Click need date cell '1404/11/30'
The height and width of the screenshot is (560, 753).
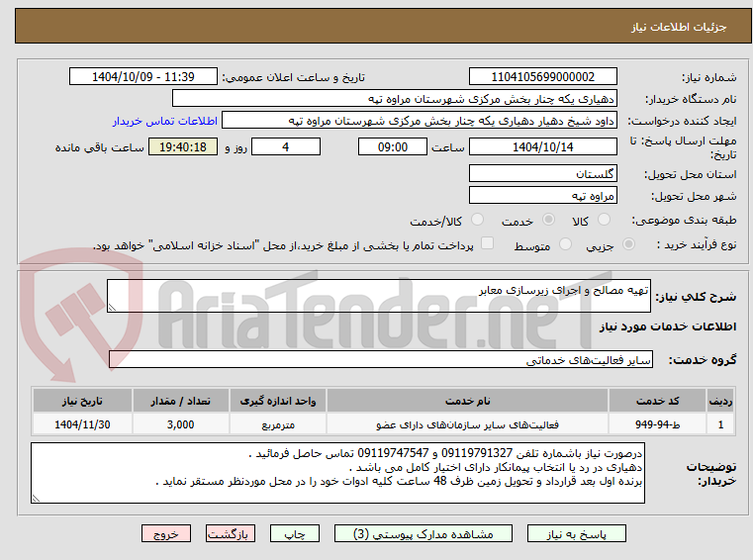click(82, 424)
